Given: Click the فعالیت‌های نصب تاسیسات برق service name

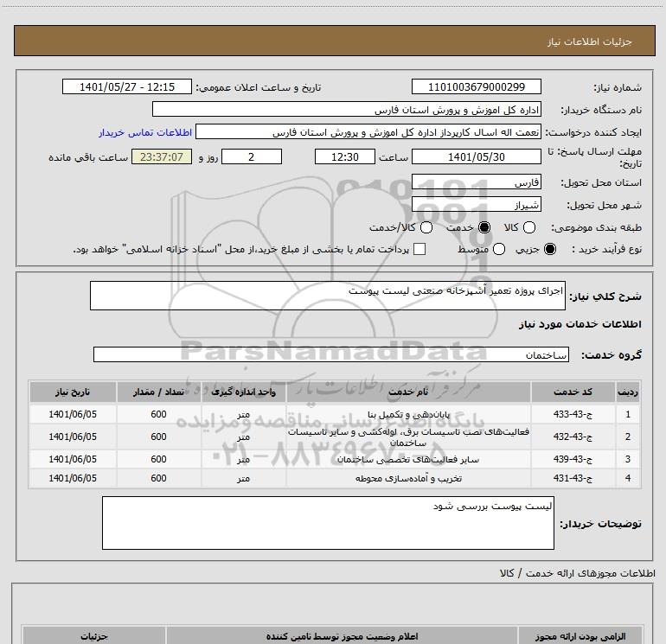Looking at the screenshot, I should pyautogui.click(x=408, y=437).
